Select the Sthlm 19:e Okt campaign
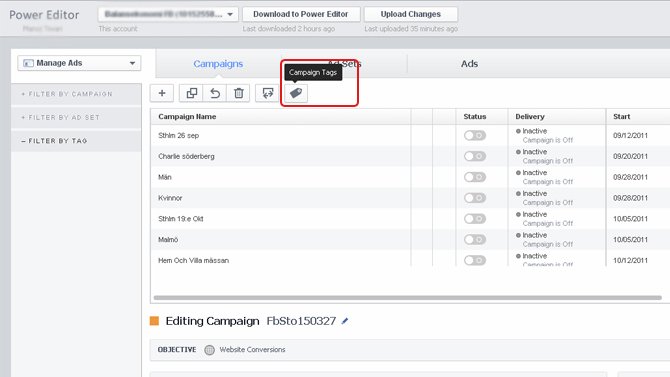 point(181,219)
